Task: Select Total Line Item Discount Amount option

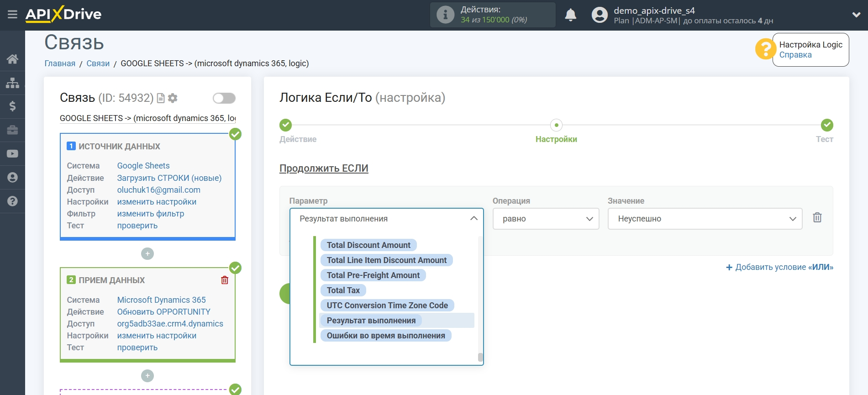Action: [387, 260]
